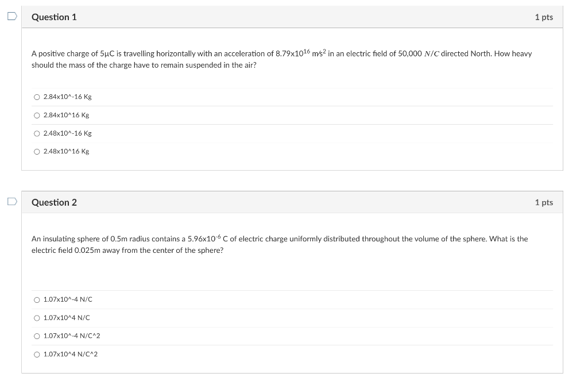
Task: Click the Question 1 prompt text about the positive charge
Action: [281, 59]
